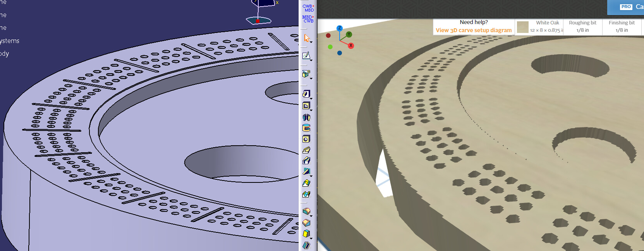
Task: Open View 3D carve setup diagram link
Action: click(x=474, y=30)
